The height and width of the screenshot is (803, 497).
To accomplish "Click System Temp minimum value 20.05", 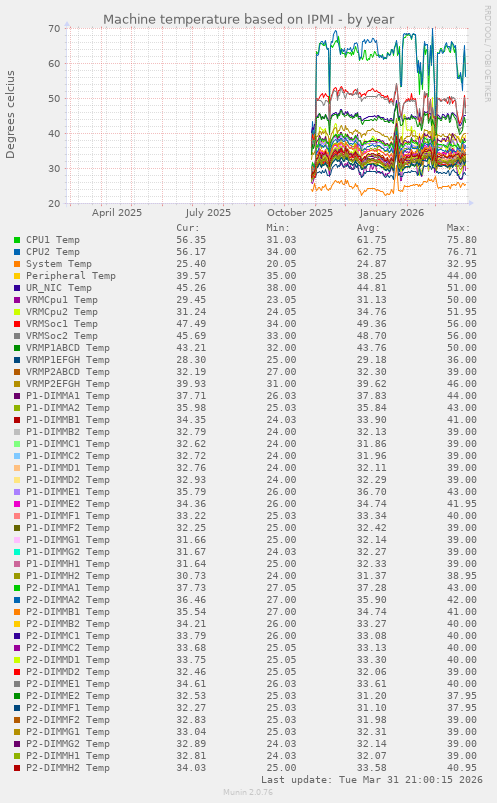I will (x=281, y=264).
